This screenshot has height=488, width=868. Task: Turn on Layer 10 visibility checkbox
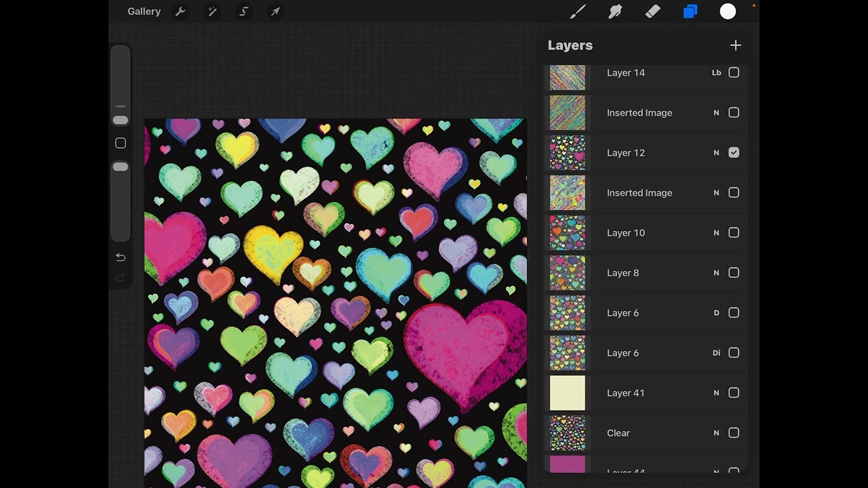point(734,232)
